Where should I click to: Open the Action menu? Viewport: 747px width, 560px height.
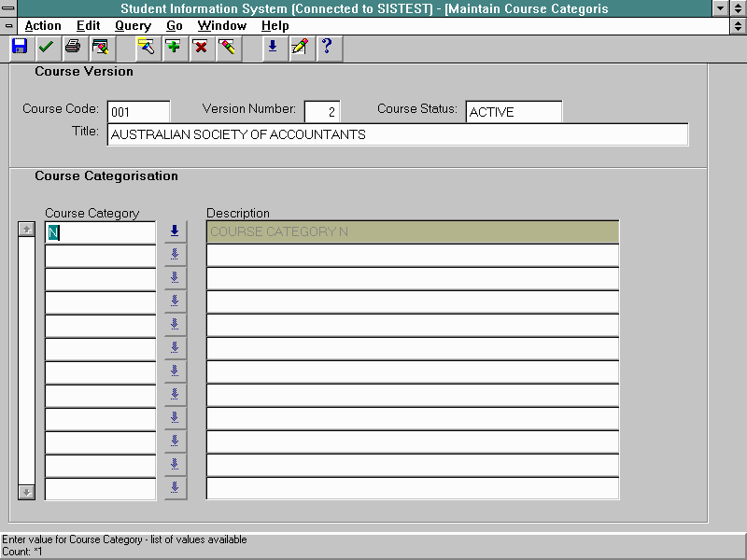point(43,26)
